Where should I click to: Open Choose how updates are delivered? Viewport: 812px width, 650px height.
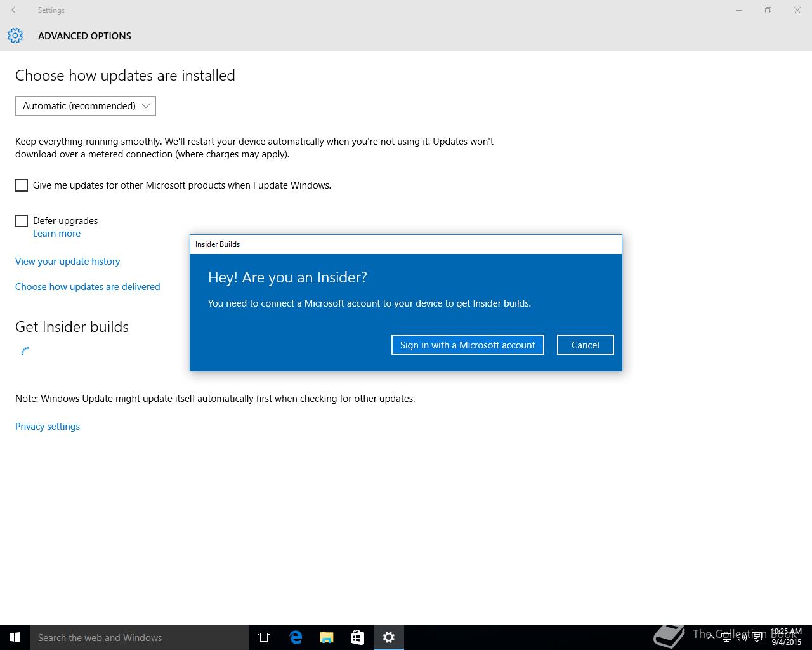(88, 287)
